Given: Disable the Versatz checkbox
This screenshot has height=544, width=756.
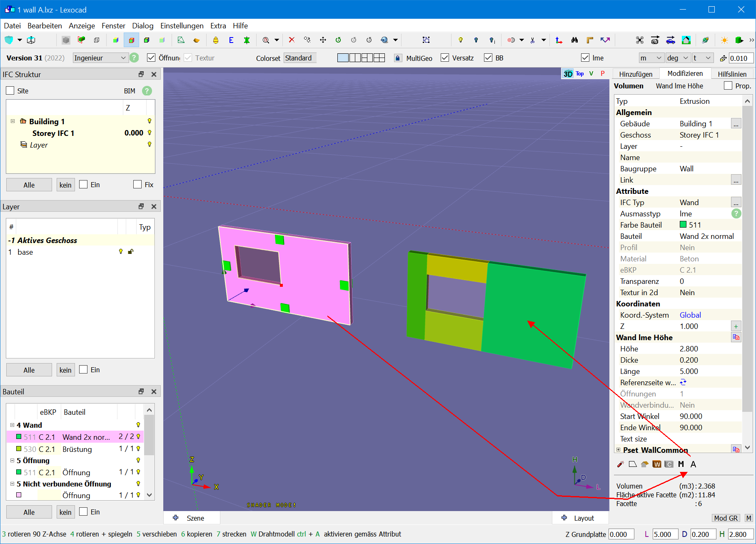Looking at the screenshot, I should coord(445,58).
